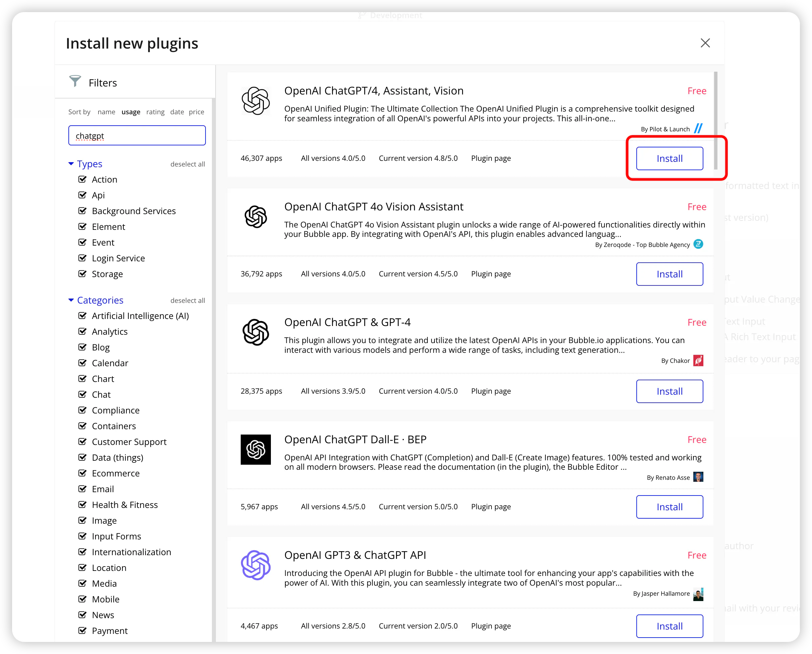Image resolution: width=812 pixels, height=654 pixels.
Task: Install OpenAI GPT3 & ChatGPT API plugin
Action: [670, 626]
